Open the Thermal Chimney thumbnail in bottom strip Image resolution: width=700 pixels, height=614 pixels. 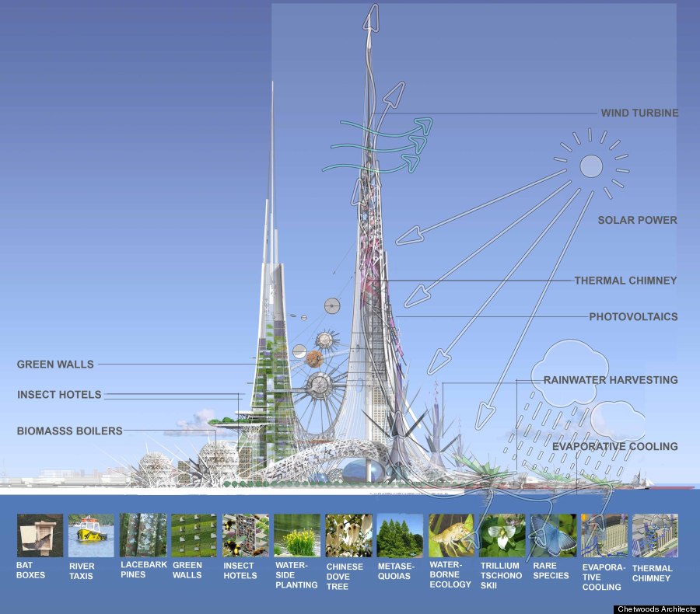[656, 535]
